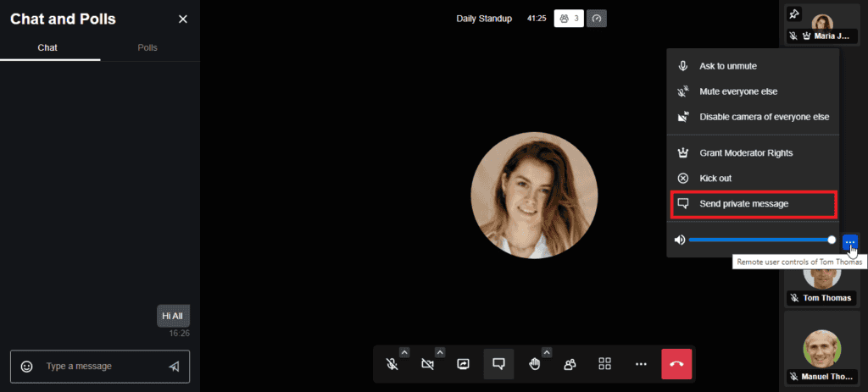Open the participants pane from toolbar
Image resolution: width=868 pixels, height=392 pixels.
(570, 364)
